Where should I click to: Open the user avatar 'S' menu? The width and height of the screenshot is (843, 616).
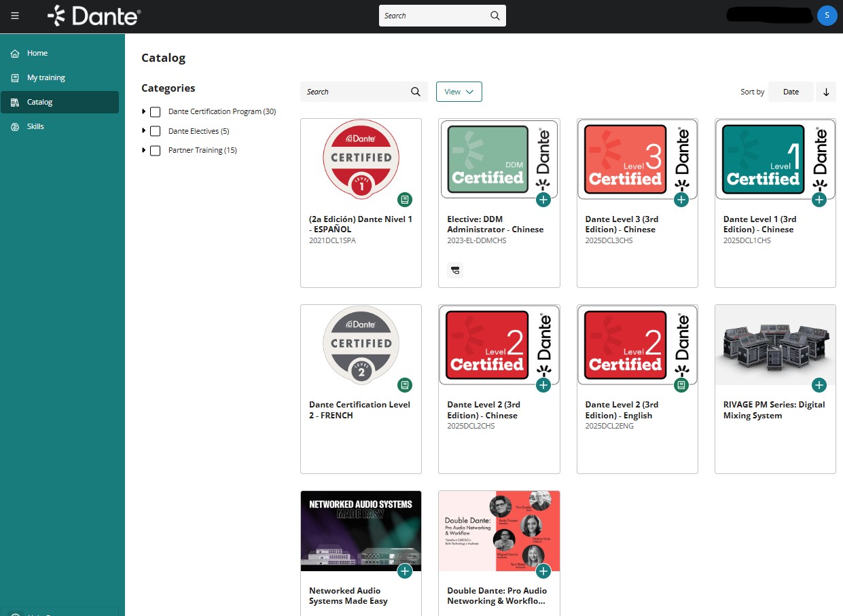coord(827,16)
